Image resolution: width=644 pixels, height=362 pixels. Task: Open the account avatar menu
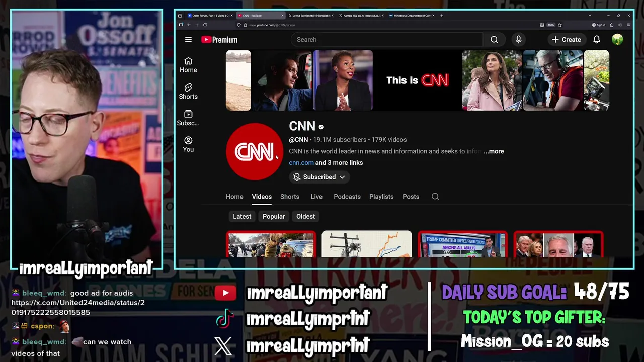click(617, 40)
